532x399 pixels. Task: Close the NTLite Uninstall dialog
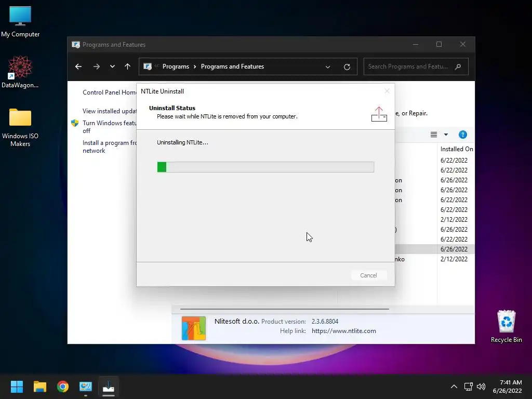pos(387,91)
